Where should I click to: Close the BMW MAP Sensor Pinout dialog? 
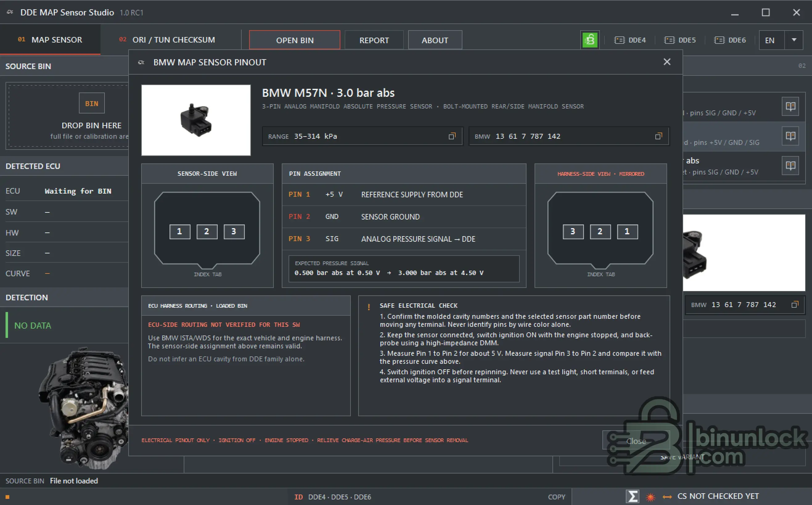click(667, 62)
